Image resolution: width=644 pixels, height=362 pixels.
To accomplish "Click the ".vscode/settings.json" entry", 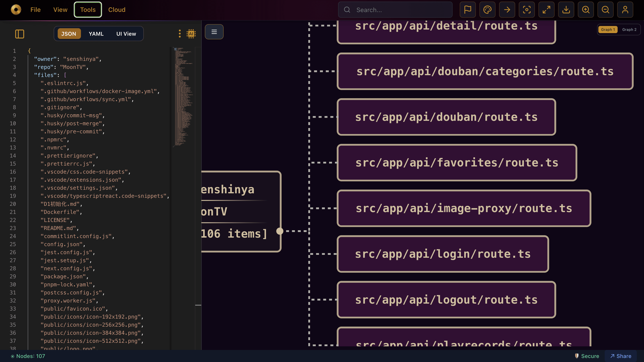I will pos(79,188).
